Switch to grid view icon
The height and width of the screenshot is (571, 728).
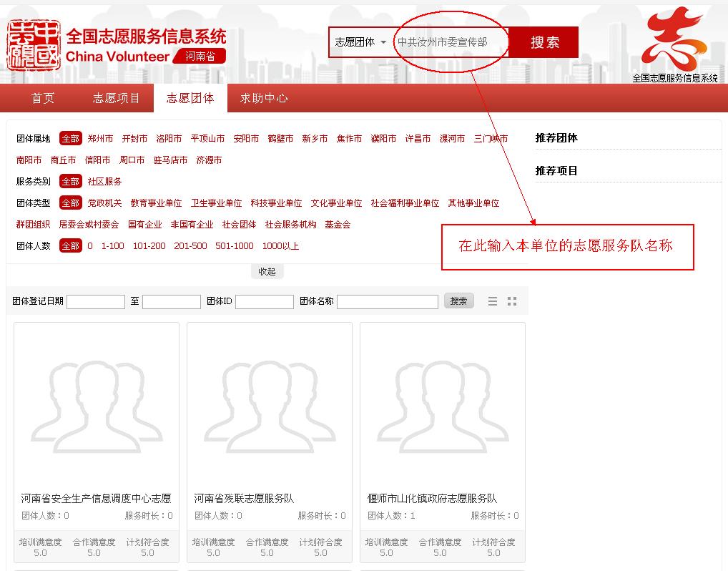pos(512,302)
